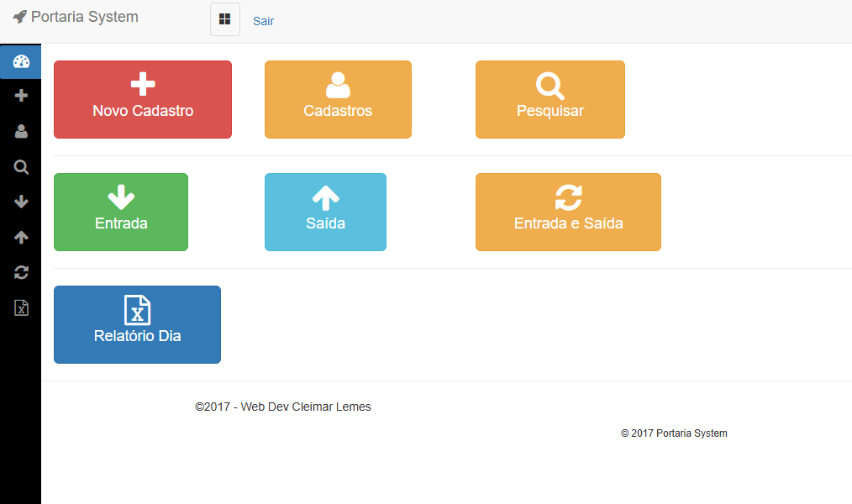The width and height of the screenshot is (852, 504).
Task: Select the sidebar refresh arrows icon
Action: [x=21, y=272]
